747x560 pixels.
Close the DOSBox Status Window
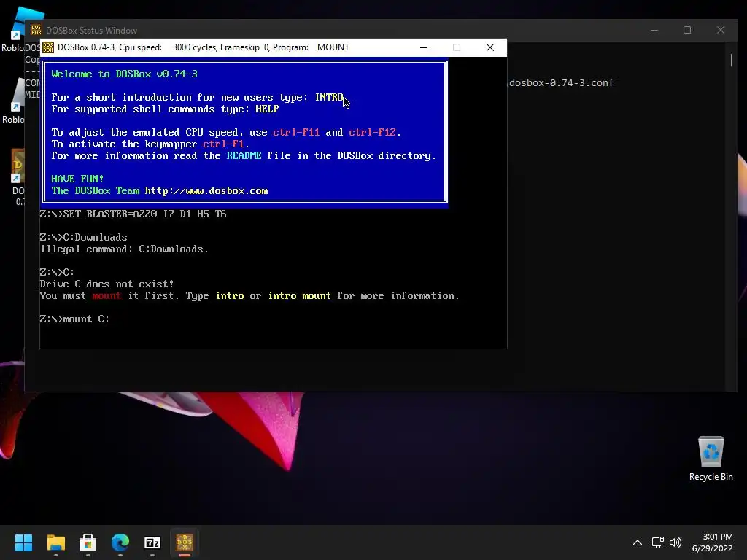pyautogui.click(x=720, y=30)
